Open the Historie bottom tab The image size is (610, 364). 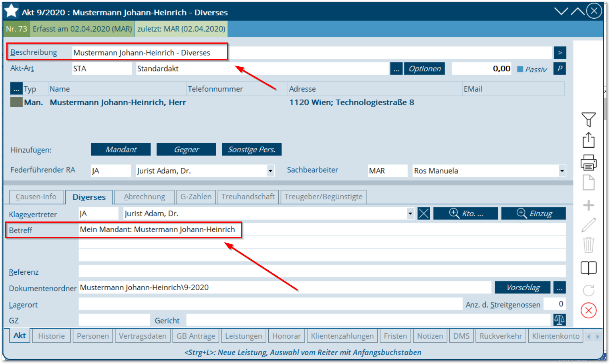click(52, 336)
